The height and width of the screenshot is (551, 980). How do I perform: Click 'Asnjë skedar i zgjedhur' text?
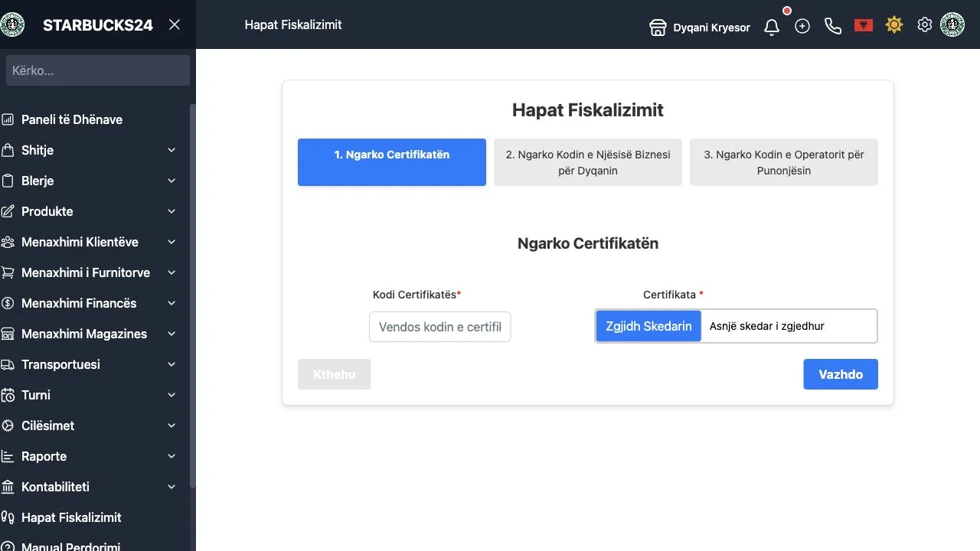[767, 326]
